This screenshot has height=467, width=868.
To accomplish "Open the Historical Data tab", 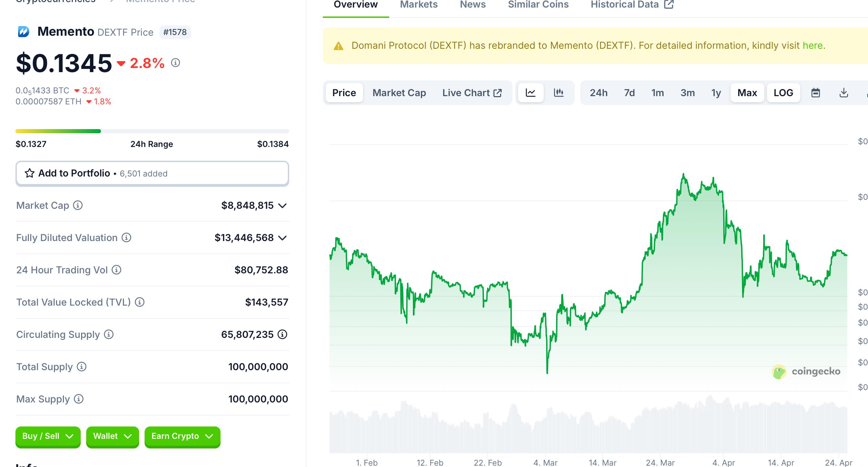I will pyautogui.click(x=632, y=5).
